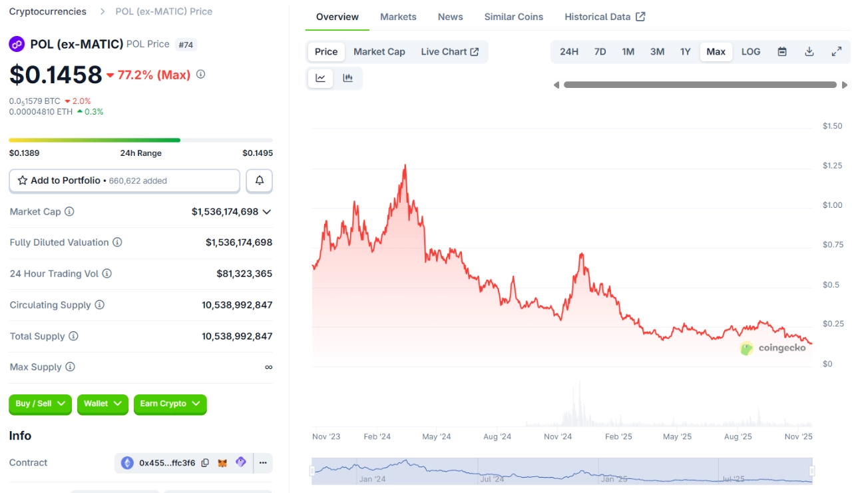Select the line chart view icon
868x493 pixels.
pyautogui.click(x=320, y=78)
